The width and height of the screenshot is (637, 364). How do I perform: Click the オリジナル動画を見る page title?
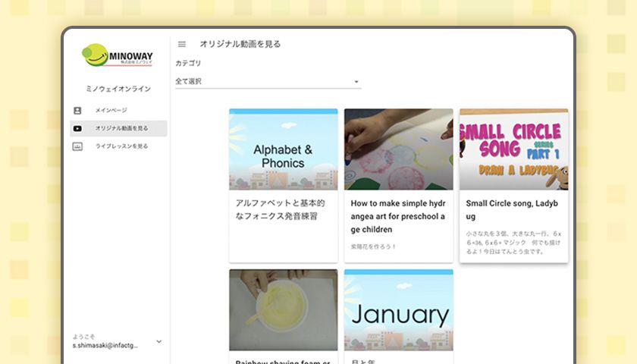pos(240,44)
